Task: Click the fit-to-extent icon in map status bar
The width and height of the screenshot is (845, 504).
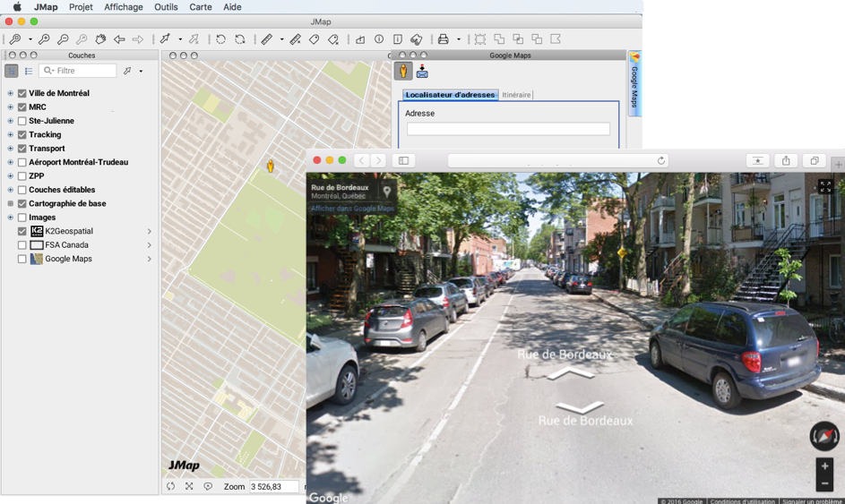Action: point(189,486)
